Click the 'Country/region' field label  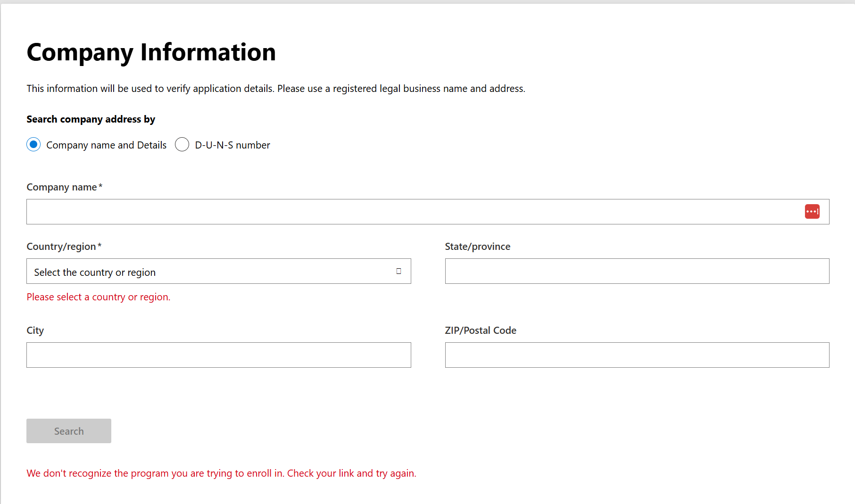(61, 247)
